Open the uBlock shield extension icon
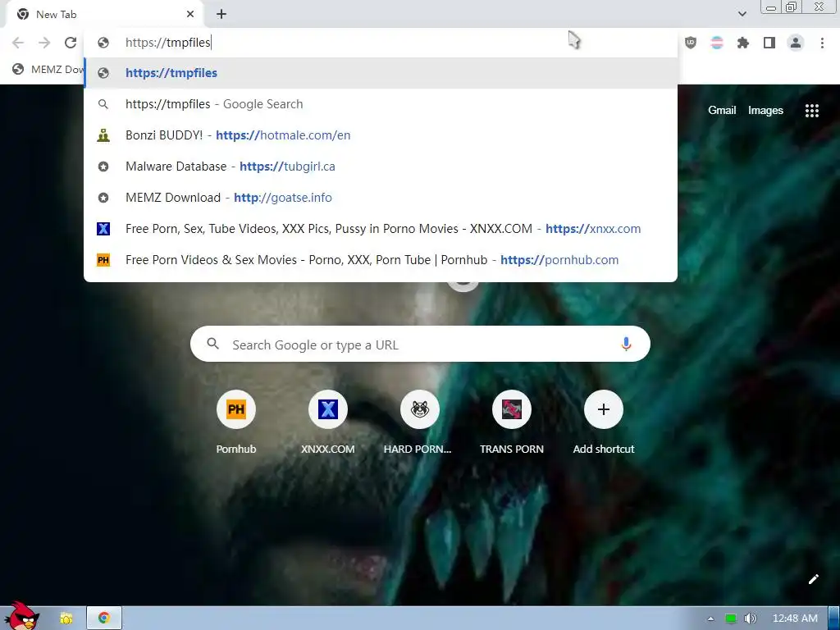This screenshot has width=840, height=630. click(691, 43)
